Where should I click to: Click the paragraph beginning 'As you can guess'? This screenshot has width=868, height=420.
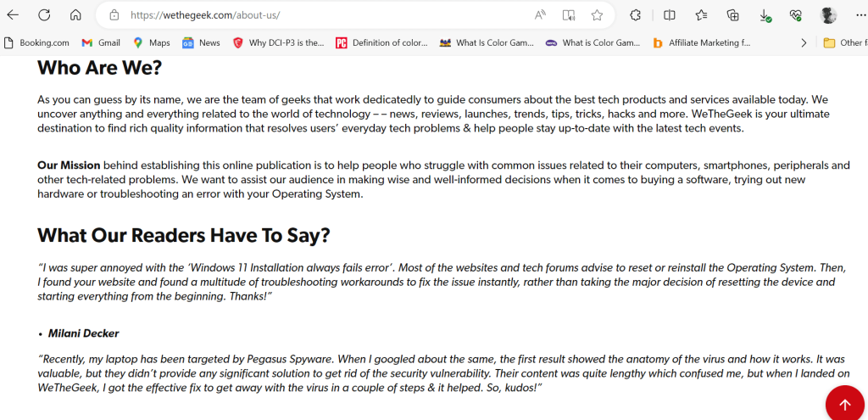point(434,115)
